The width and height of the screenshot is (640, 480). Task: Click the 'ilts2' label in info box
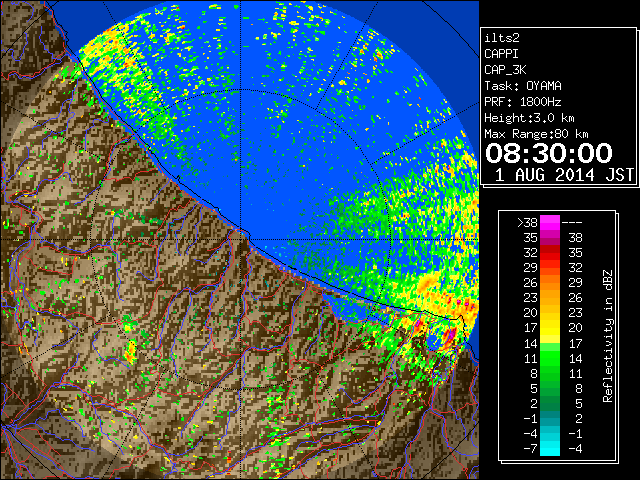(502, 38)
